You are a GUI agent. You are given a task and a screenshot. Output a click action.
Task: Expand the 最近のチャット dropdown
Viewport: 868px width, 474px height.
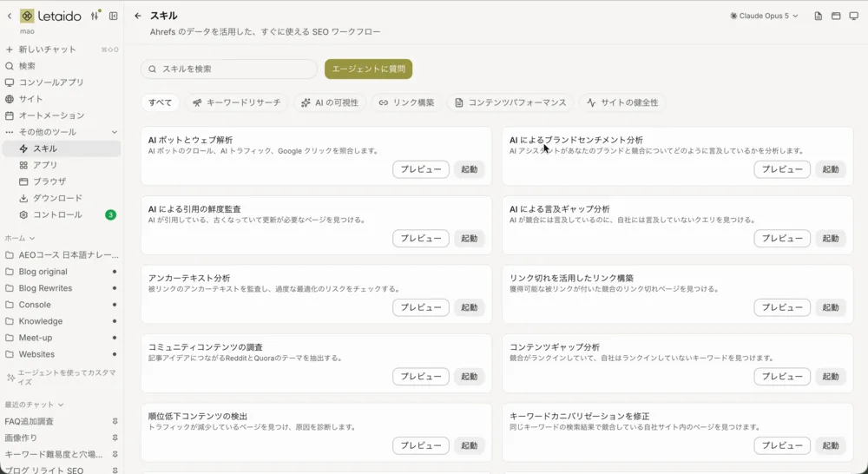click(x=35, y=405)
